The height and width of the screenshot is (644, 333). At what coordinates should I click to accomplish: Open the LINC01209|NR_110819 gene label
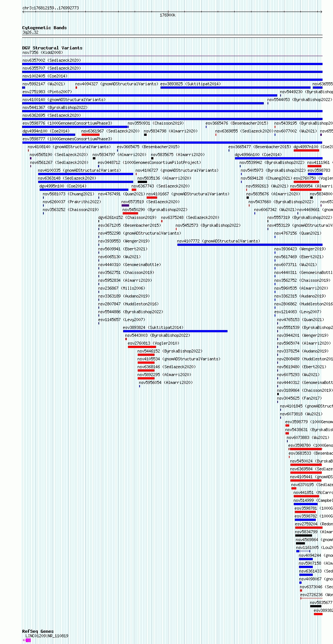(x=47, y=636)
